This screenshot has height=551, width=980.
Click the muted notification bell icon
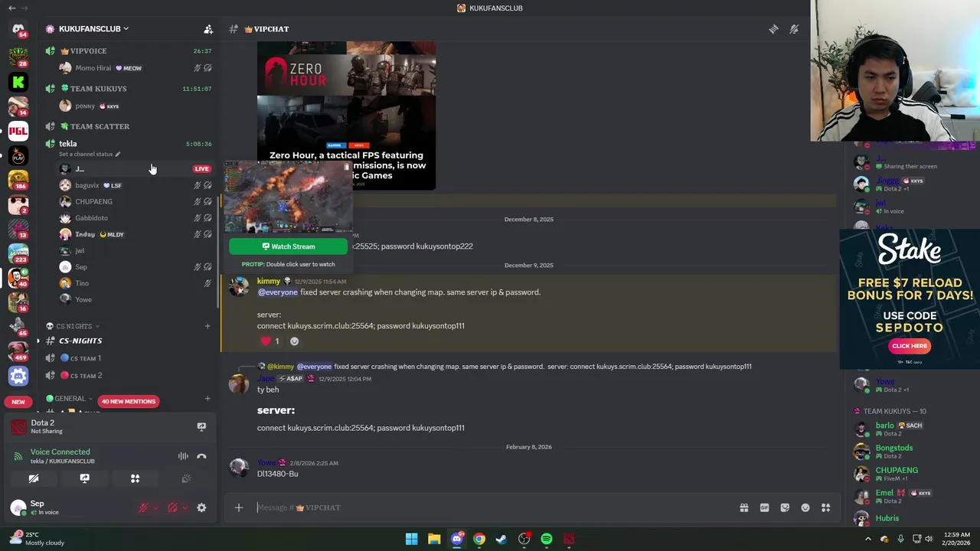click(794, 29)
